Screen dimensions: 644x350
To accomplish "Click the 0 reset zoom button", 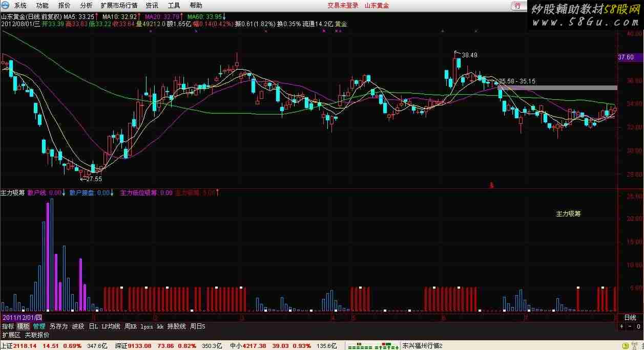I will click(639, 326).
